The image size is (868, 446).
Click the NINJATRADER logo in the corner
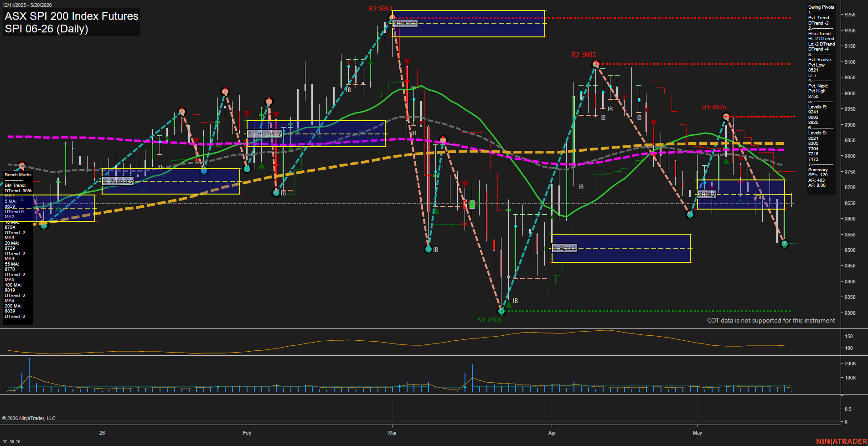click(x=842, y=441)
